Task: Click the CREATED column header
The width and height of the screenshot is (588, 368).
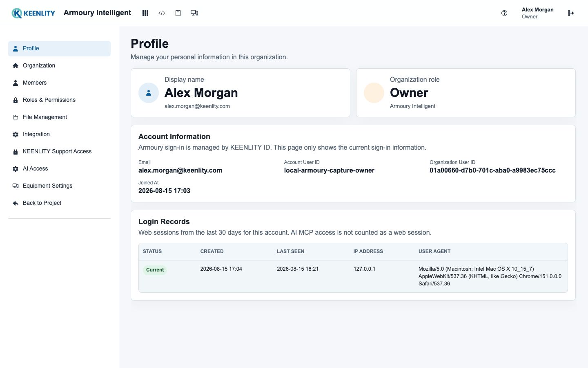Action: [212, 251]
